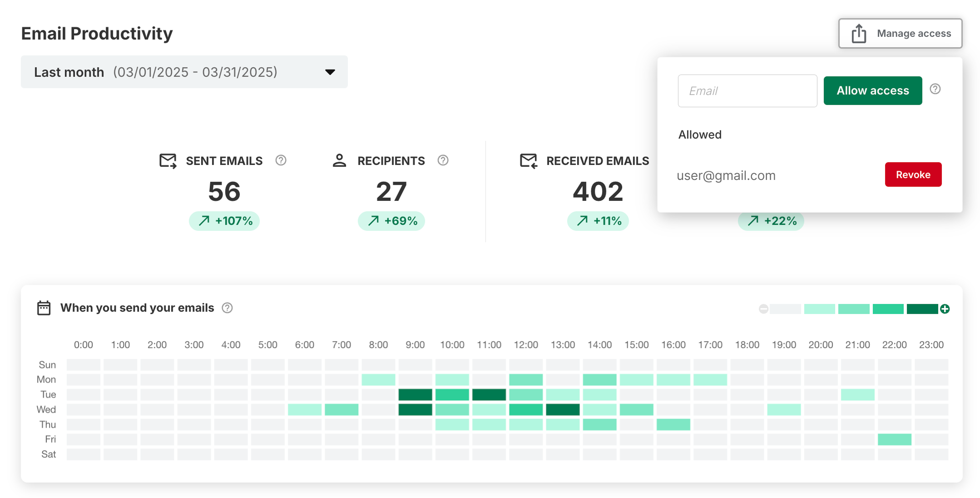Focus the Email input field
This screenshot has width=980, height=498.
747,91
